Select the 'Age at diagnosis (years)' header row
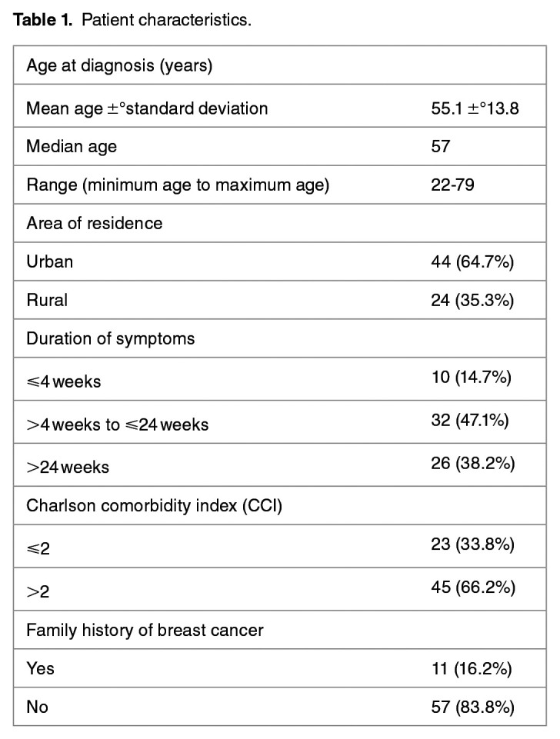Image resolution: width=560 pixels, height=739 pixels. pyautogui.click(x=119, y=65)
